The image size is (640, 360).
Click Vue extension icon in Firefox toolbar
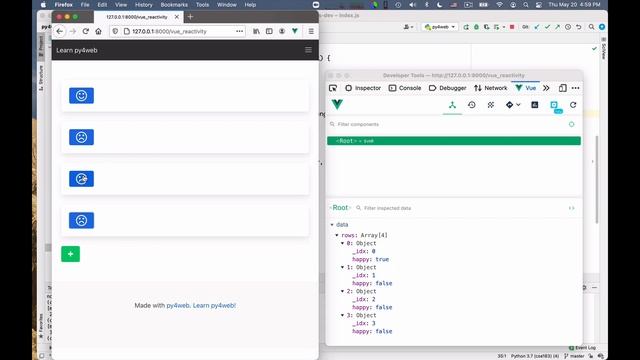point(295,31)
